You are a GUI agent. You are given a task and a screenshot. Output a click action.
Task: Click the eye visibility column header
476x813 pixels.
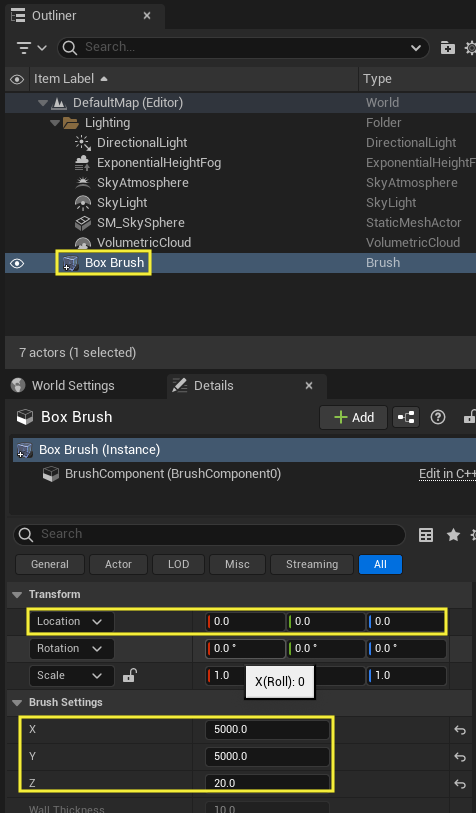[x=17, y=79]
